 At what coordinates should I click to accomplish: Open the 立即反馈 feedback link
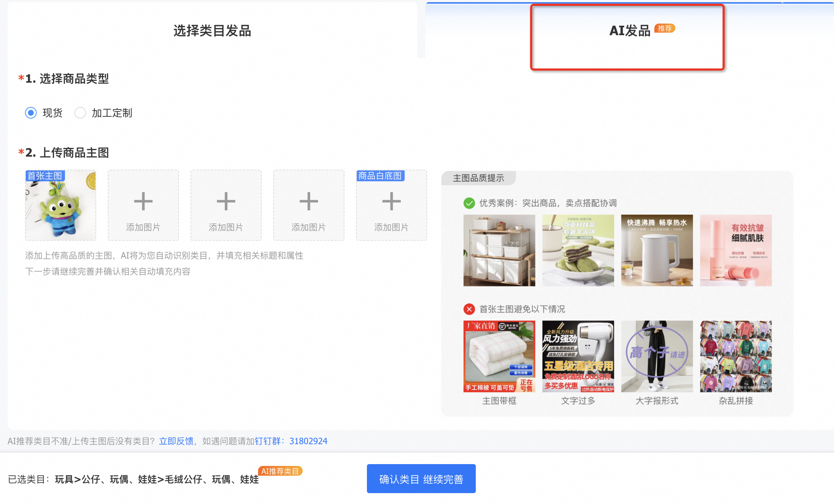click(x=176, y=441)
